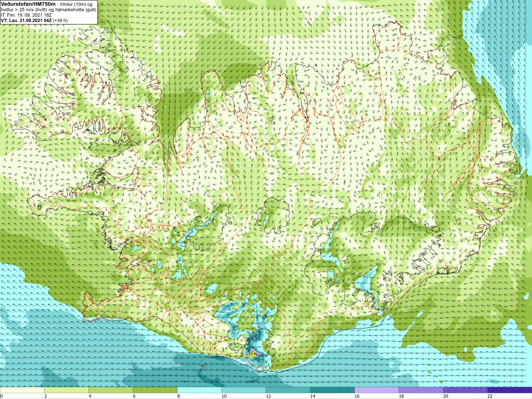This screenshot has width=532, height=399.
Task: Click the '22' label on the color scale
Action: pos(490,397)
